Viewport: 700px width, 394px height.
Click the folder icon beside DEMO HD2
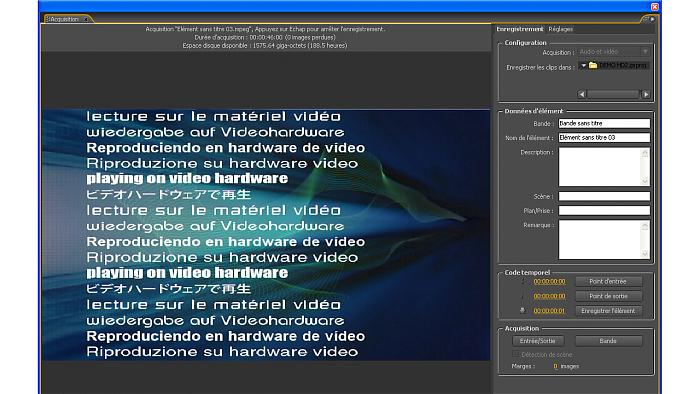coord(593,65)
